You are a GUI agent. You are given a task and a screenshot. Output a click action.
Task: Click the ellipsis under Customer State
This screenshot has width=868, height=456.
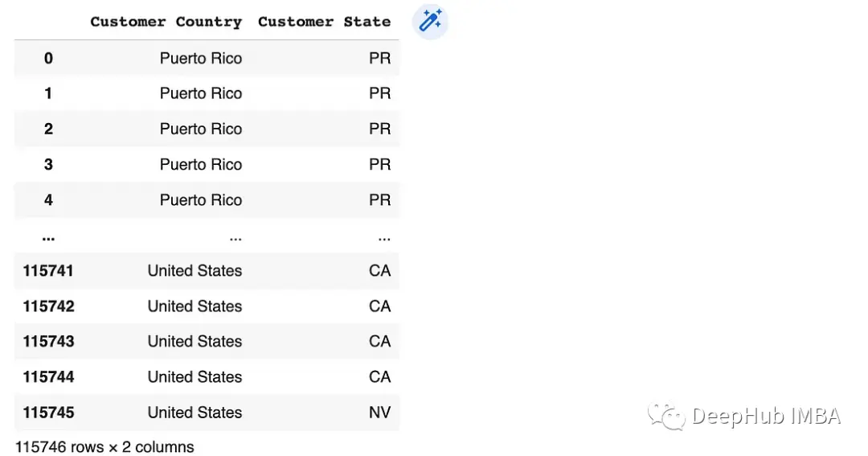pyautogui.click(x=384, y=236)
